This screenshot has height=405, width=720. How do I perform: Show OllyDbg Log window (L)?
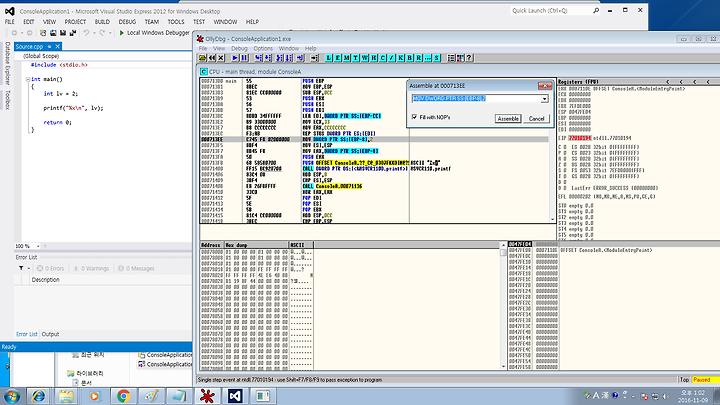pyautogui.click(x=329, y=58)
